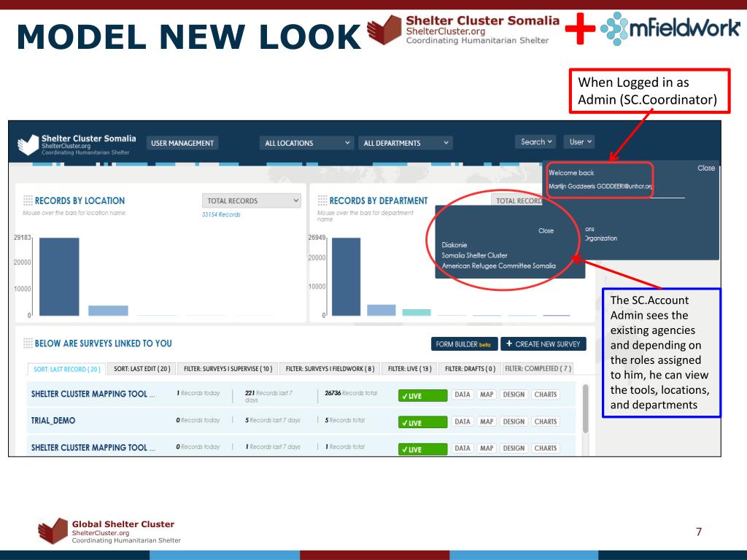Viewport: 747px width, 560px height.
Task: Close the Welcome back user panel
Action: [x=706, y=168]
